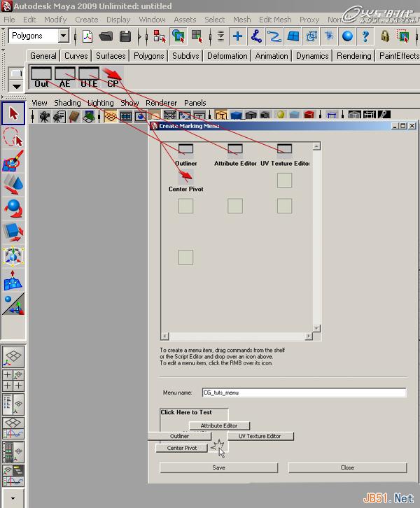Click the Save button
The height and width of the screenshot is (508, 420).
218,467
